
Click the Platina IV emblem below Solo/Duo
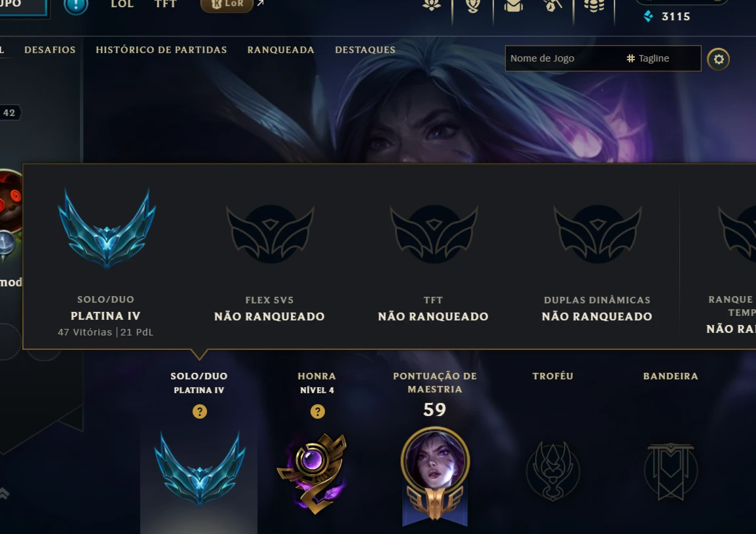pos(200,468)
